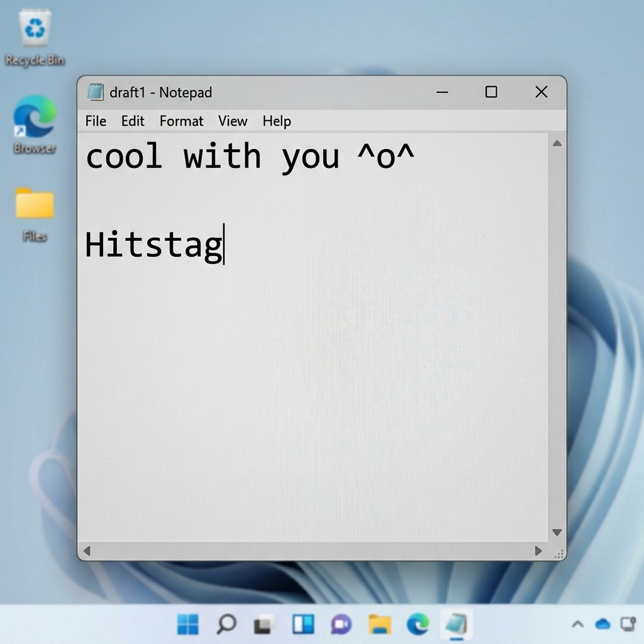Click the horizontal scrollbar right arrow
The image size is (644, 644).
click(x=538, y=551)
